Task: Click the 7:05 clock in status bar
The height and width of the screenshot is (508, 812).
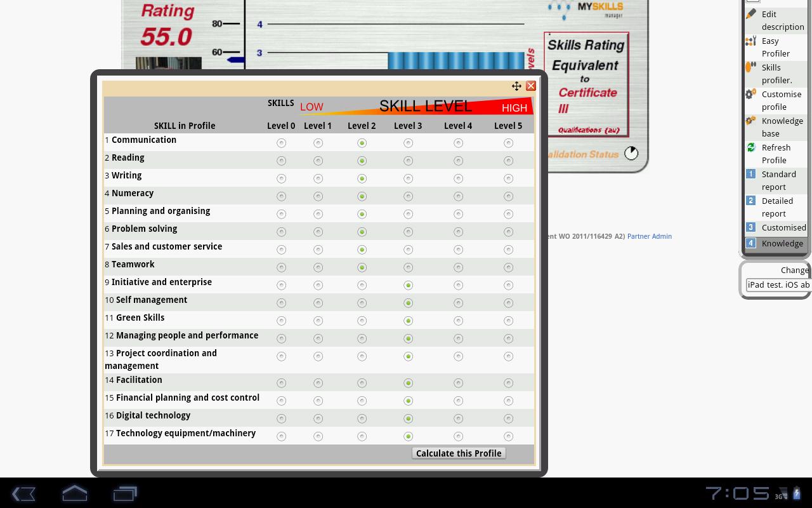Action: pyautogui.click(x=737, y=493)
